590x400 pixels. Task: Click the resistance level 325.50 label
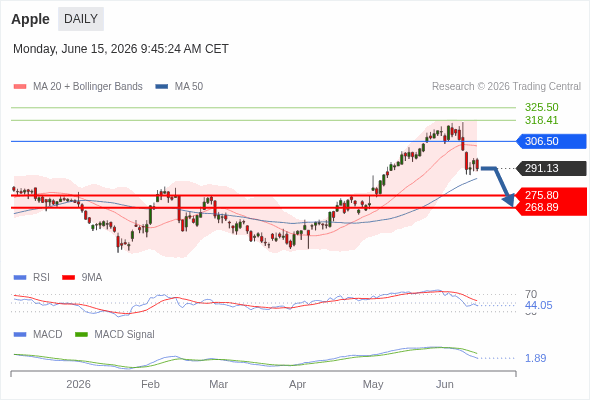tap(541, 107)
